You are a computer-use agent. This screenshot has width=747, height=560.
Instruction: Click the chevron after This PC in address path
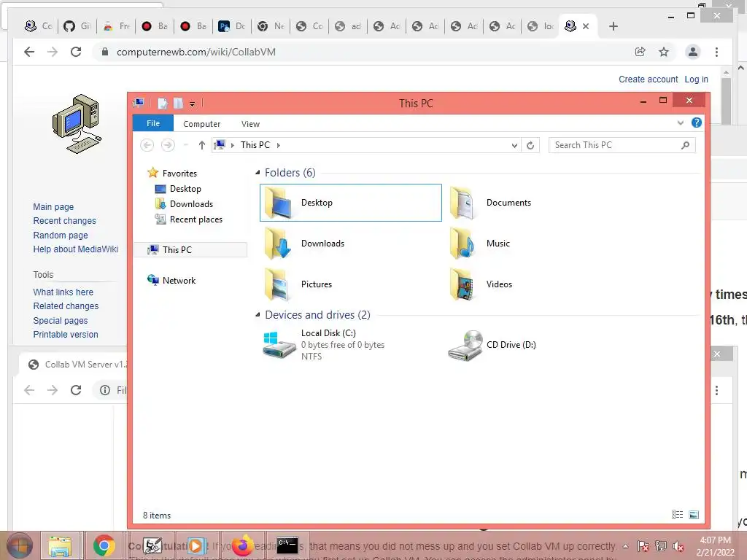pyautogui.click(x=278, y=145)
